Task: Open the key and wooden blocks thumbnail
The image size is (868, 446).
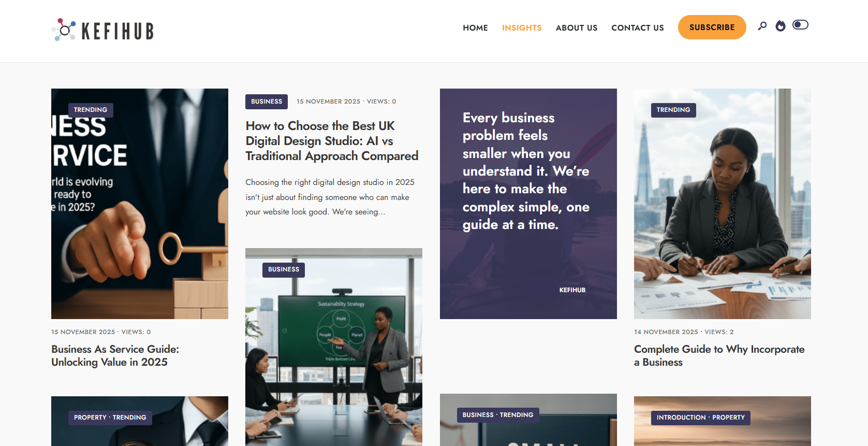Action: [140, 204]
